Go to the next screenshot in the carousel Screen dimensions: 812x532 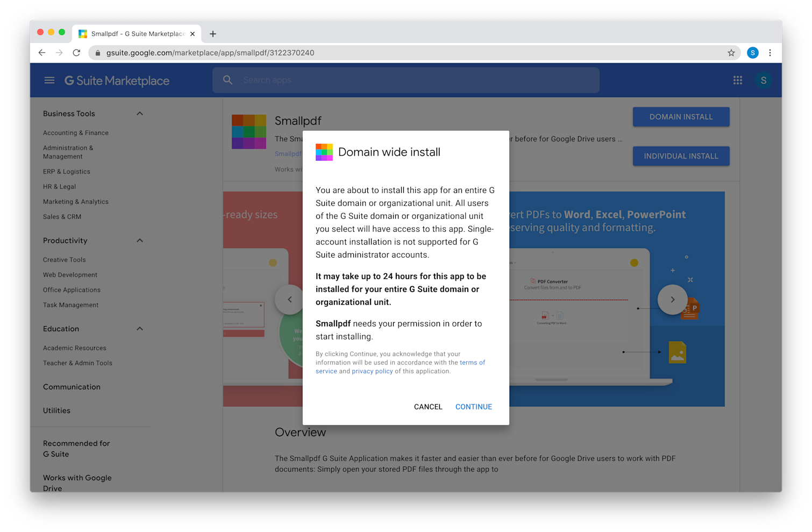(673, 300)
